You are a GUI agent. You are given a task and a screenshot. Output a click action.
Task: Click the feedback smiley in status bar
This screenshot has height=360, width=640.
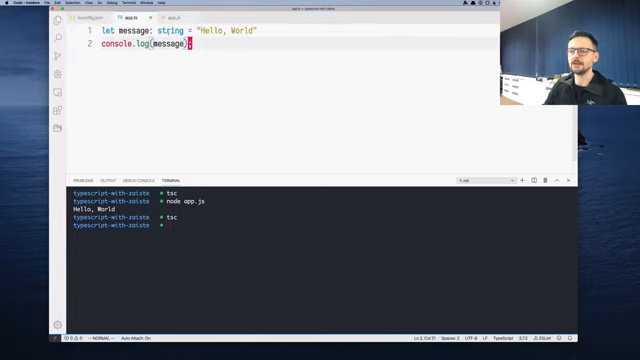(x=559, y=338)
